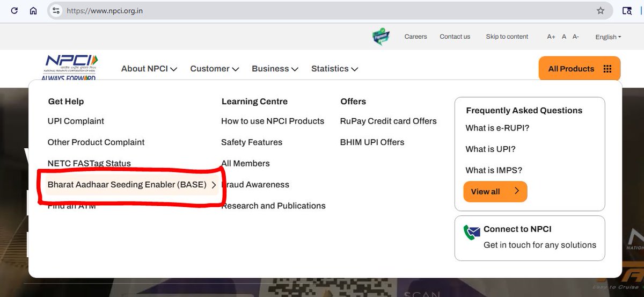Image resolution: width=644 pixels, height=297 pixels.
Task: Open Research and Publications link
Action: (x=273, y=206)
